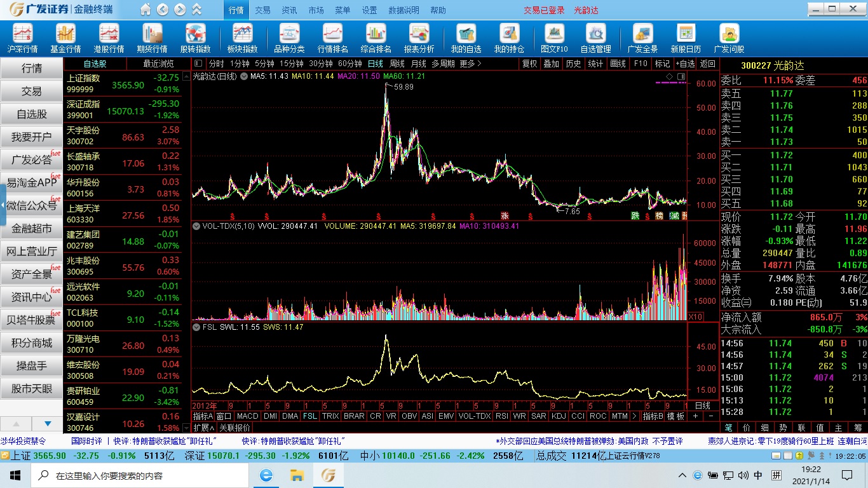
Task: Toggle 复权 price adjustment
Action: coord(529,64)
